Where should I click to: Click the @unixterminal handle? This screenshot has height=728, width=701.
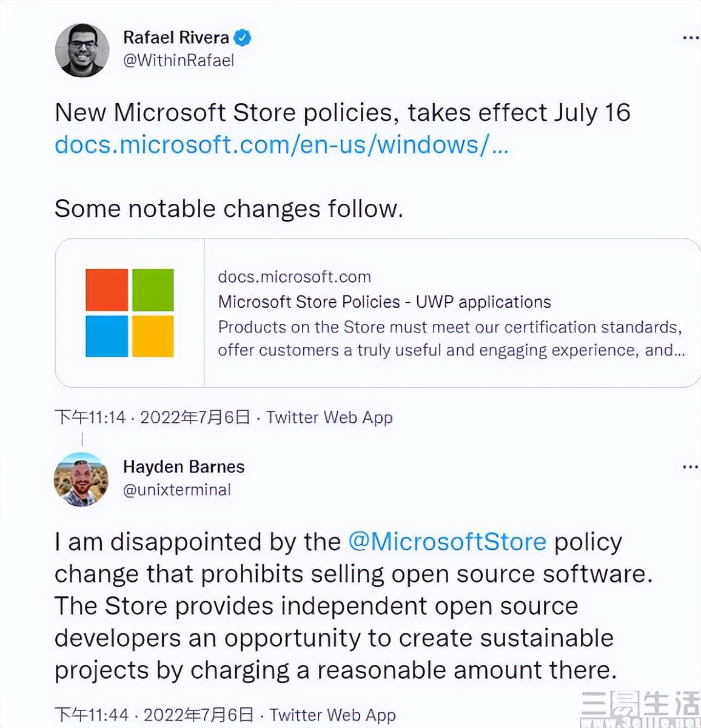pos(176,490)
